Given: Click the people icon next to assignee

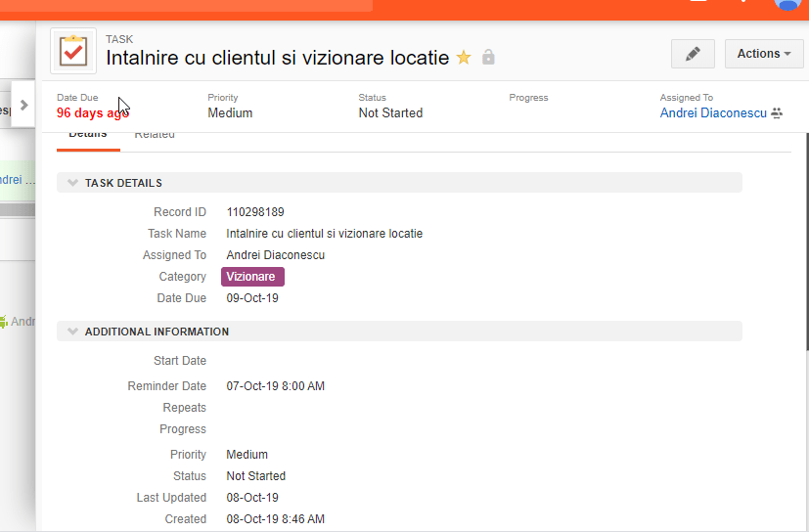Looking at the screenshot, I should pyautogui.click(x=777, y=113).
